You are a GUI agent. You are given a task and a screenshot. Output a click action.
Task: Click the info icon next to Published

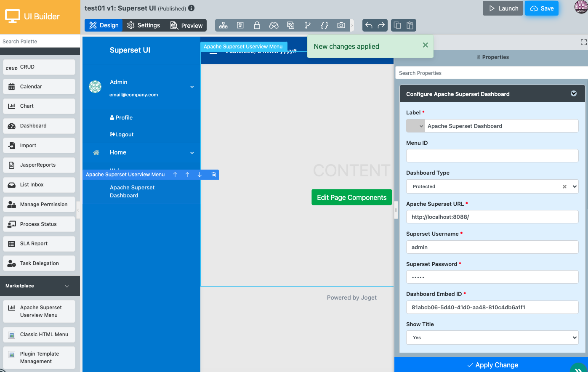click(x=191, y=8)
